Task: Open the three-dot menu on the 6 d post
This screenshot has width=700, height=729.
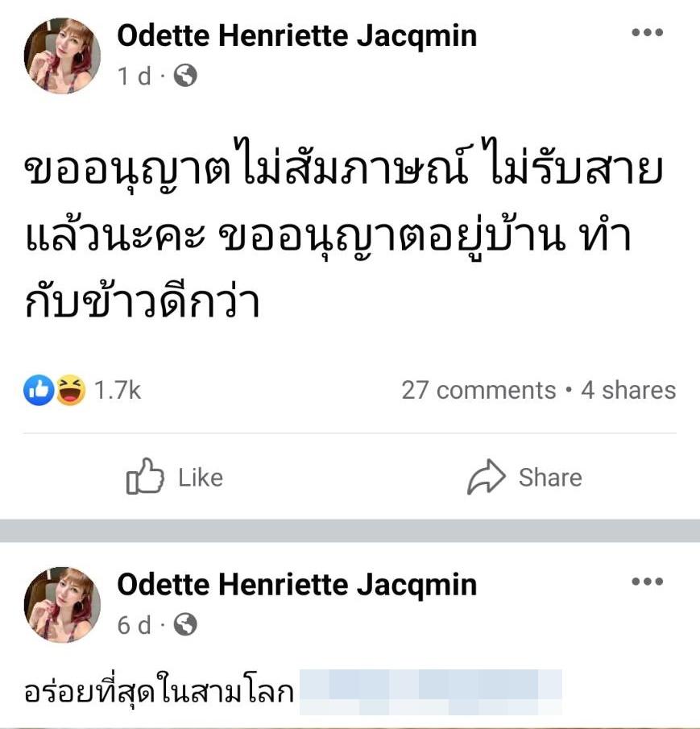Action: click(x=647, y=582)
